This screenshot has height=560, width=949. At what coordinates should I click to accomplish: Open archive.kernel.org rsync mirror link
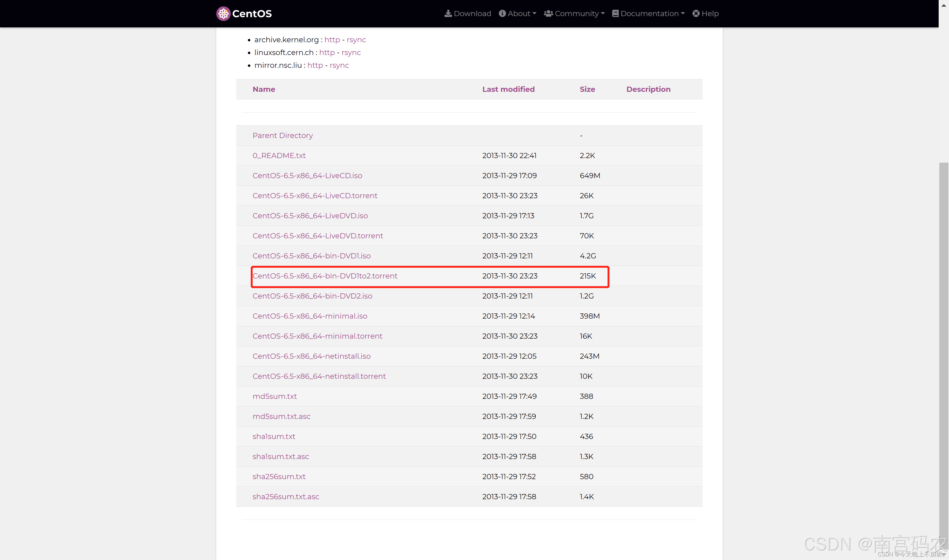coord(356,40)
